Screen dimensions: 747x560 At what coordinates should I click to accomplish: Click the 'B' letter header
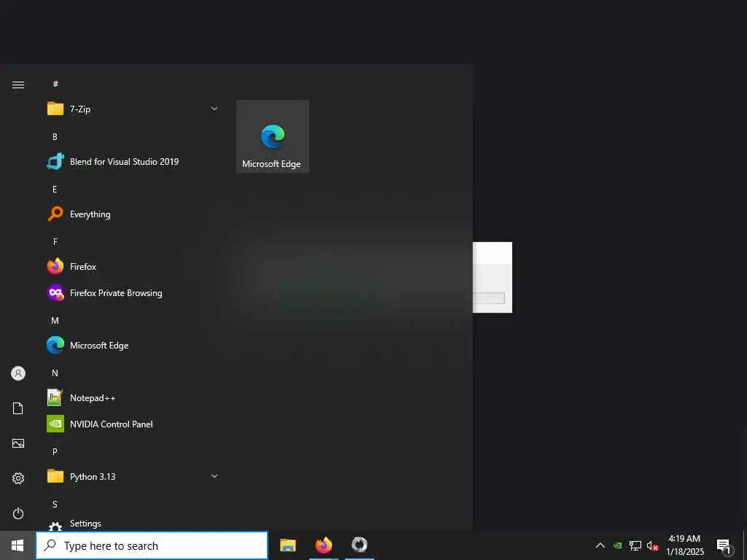coord(55,136)
